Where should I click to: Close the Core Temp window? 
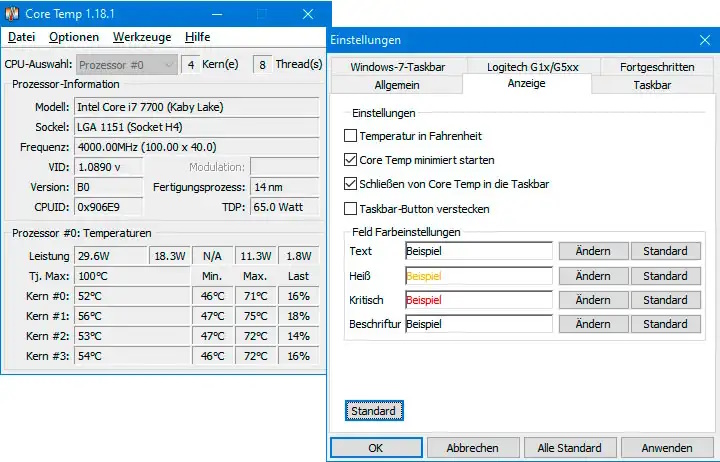(x=308, y=14)
